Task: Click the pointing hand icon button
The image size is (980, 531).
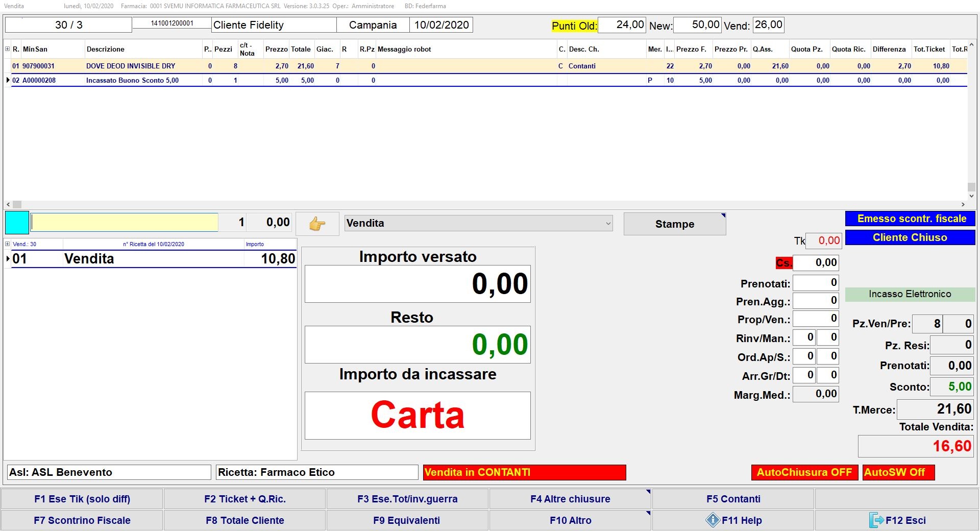Action: click(x=317, y=224)
